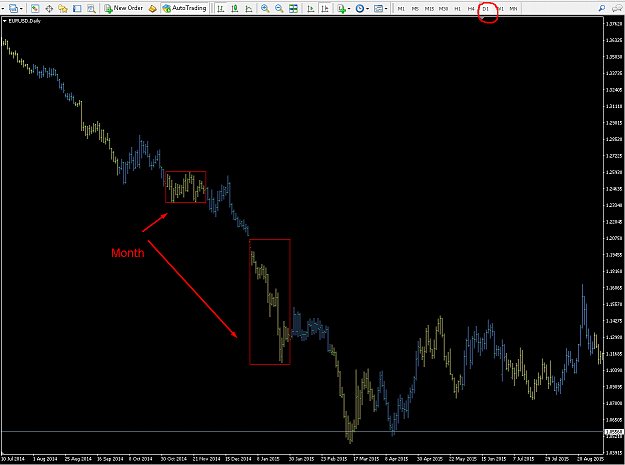Launch MetaEditor via the yellow book icon
The image size is (625, 465).
click(x=153, y=8)
